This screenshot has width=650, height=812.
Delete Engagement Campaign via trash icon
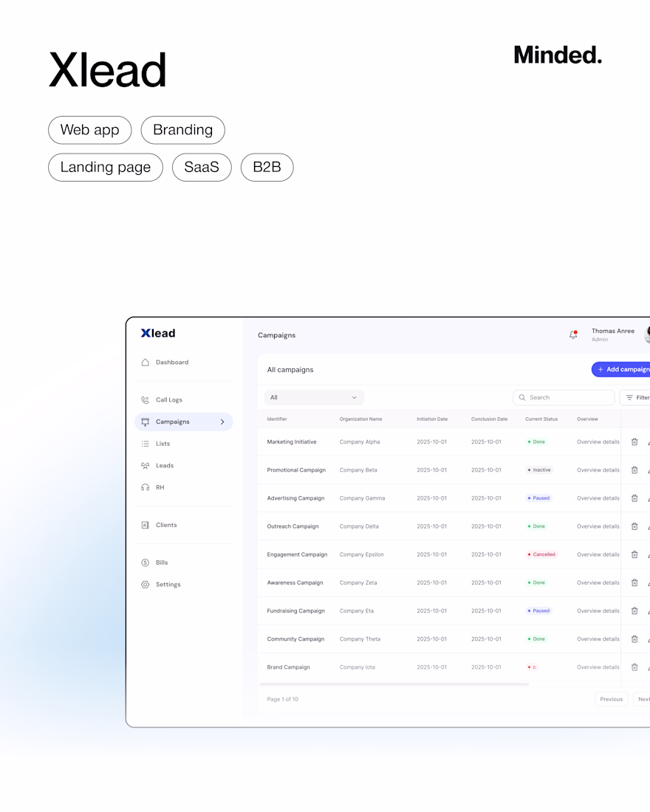pos(634,554)
